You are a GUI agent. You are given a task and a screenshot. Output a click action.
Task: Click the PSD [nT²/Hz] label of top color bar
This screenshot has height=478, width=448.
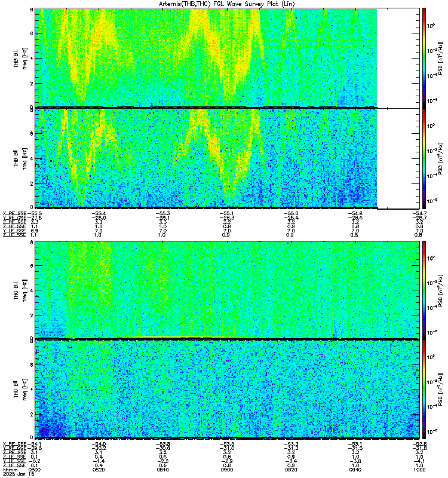[x=441, y=58]
